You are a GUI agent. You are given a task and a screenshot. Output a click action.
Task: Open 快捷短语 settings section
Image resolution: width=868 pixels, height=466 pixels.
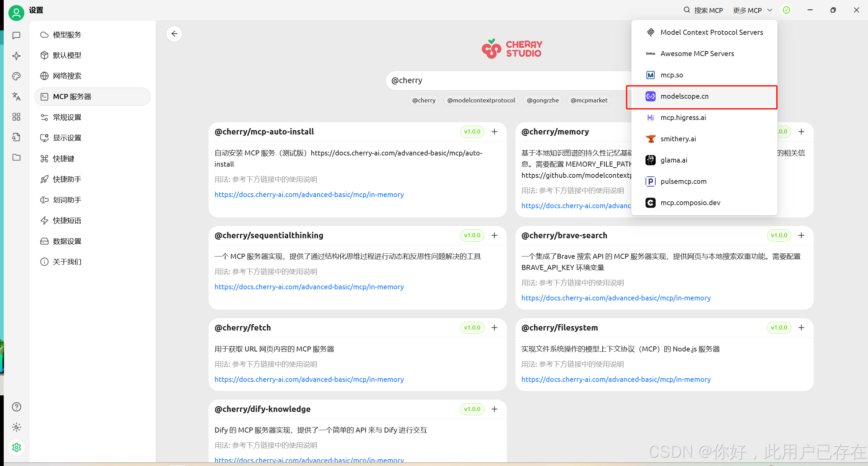click(92, 220)
